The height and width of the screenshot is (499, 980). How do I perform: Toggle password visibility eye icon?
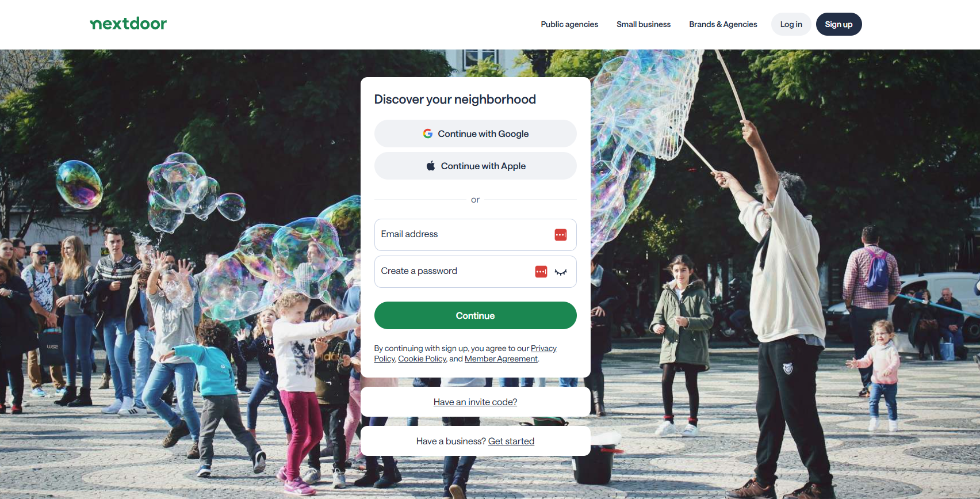pyautogui.click(x=561, y=272)
